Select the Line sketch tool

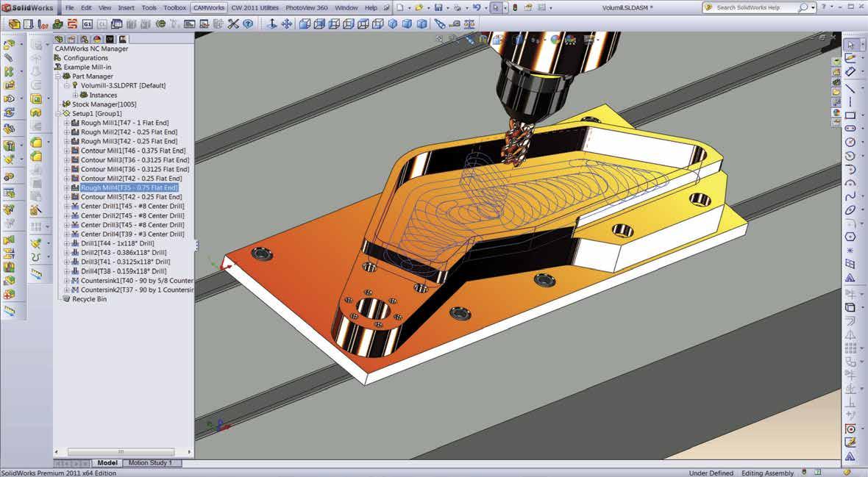(x=850, y=88)
